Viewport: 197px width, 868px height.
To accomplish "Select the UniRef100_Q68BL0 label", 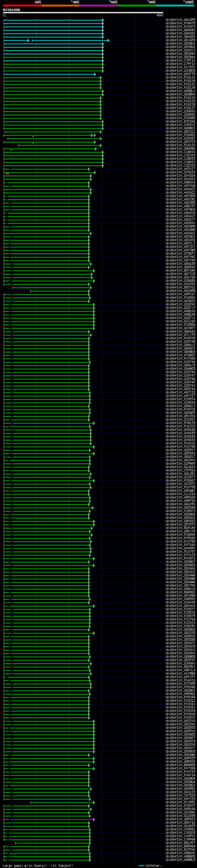I will [180, 91].
